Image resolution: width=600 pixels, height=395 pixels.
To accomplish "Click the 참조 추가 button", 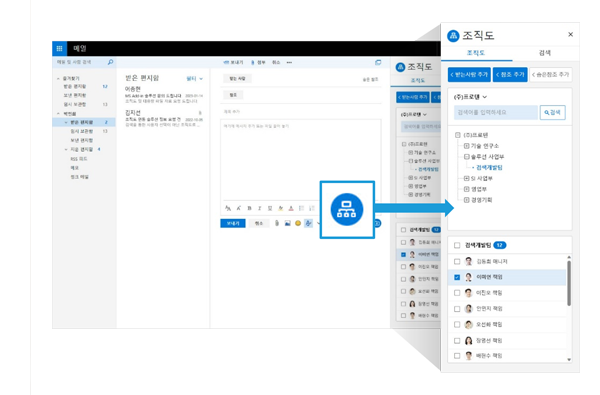I will (x=510, y=75).
